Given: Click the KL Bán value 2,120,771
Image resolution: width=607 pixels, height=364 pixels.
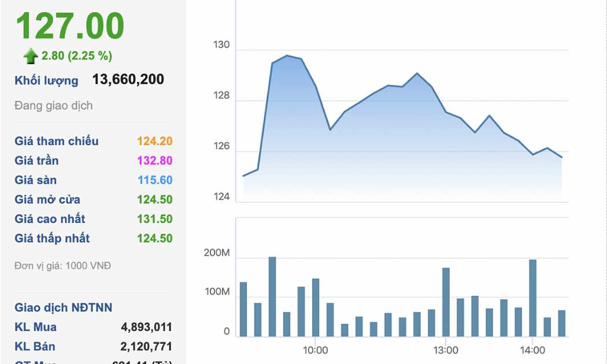Looking at the screenshot, I should (x=146, y=347).
